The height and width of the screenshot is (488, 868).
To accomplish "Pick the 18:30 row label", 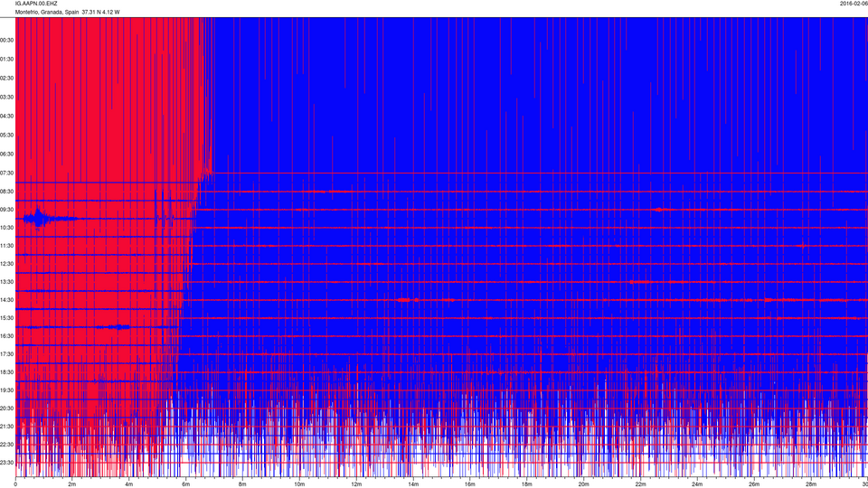I will pos(6,372).
